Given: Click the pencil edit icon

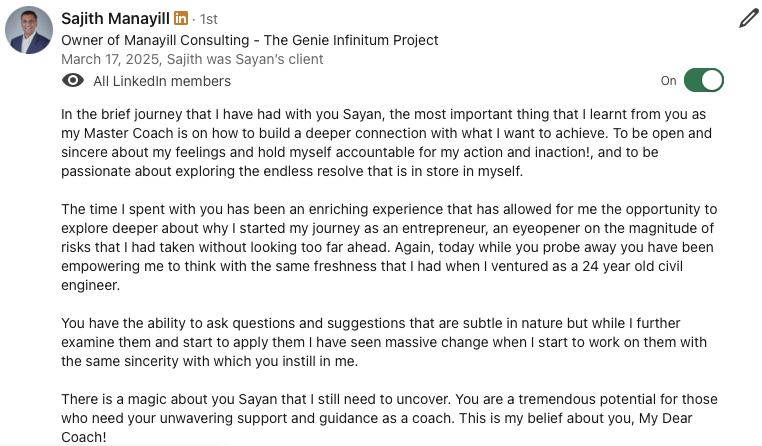Looking at the screenshot, I should [748, 19].
